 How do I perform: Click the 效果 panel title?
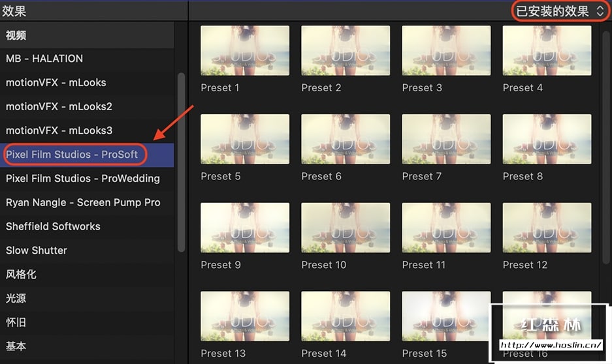[x=14, y=11]
